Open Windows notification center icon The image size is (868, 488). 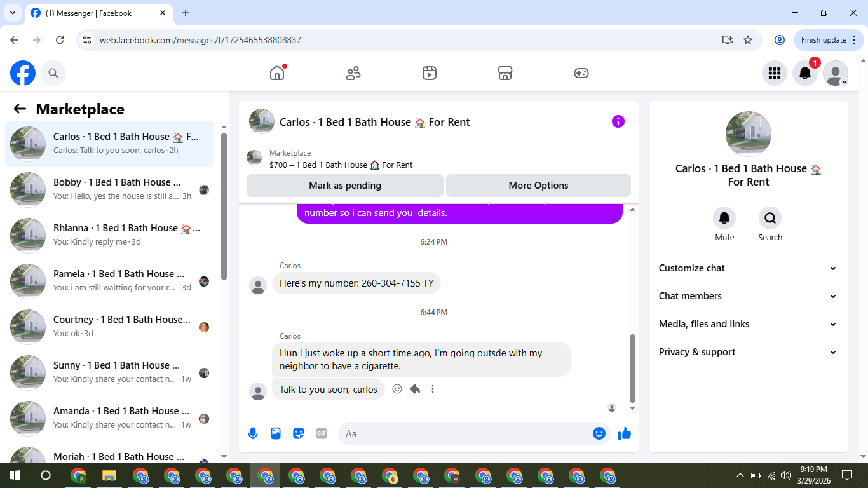(847, 475)
